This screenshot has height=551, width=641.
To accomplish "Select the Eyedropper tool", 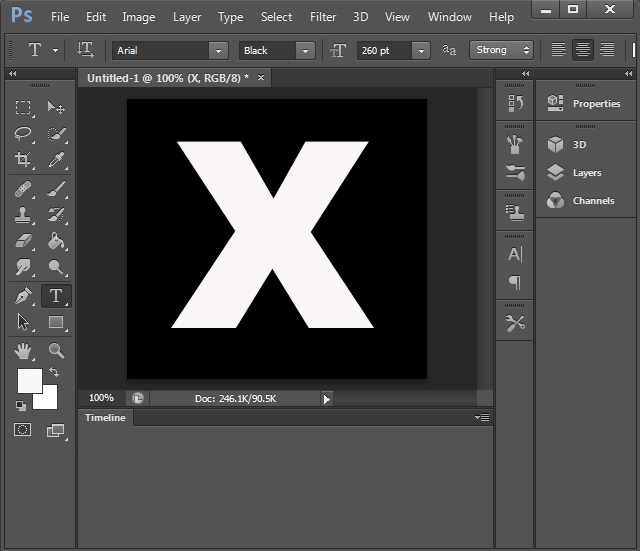I will [56, 159].
